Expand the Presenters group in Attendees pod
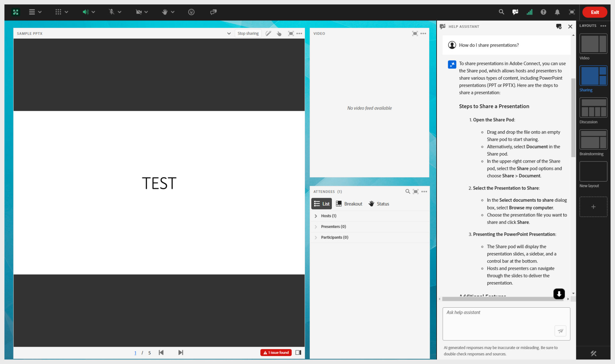The height and width of the screenshot is (364, 615). (316, 226)
